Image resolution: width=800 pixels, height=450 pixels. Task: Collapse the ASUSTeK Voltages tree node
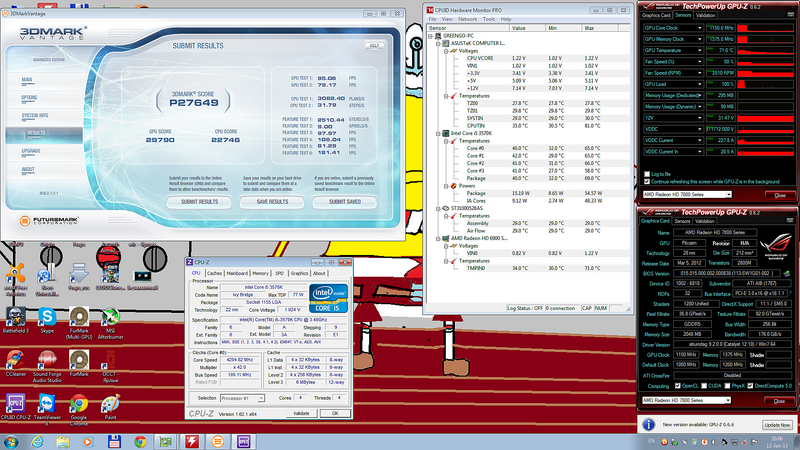coord(446,51)
